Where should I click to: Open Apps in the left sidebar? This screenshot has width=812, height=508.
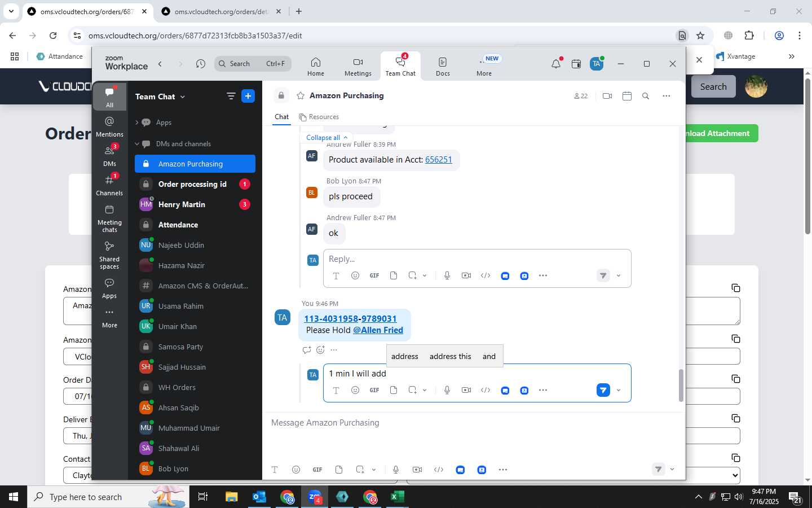(109, 288)
